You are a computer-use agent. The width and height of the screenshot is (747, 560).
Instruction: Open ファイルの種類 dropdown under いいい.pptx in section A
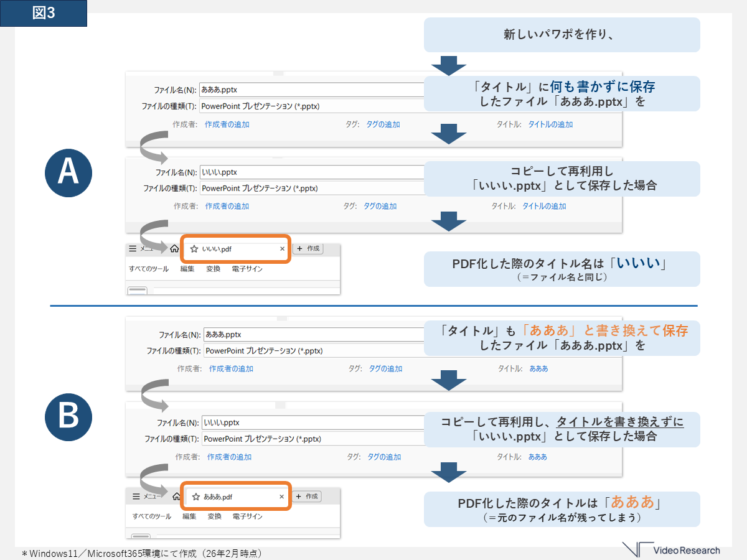pos(311,188)
